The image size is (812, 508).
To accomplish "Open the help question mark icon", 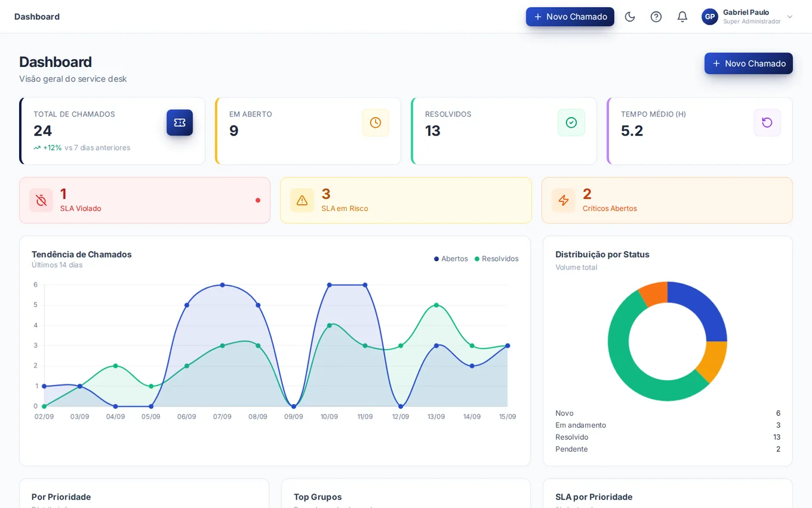I will pos(656,17).
